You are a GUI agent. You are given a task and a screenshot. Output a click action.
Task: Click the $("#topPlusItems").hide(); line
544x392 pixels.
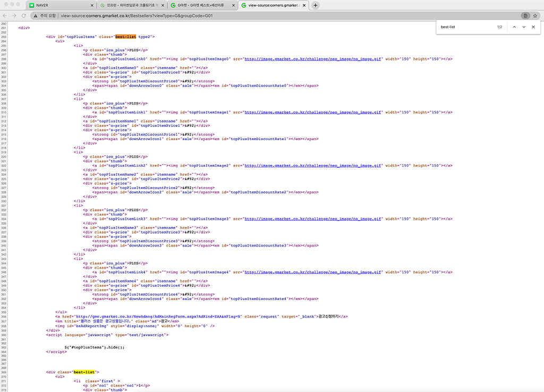tap(95, 347)
